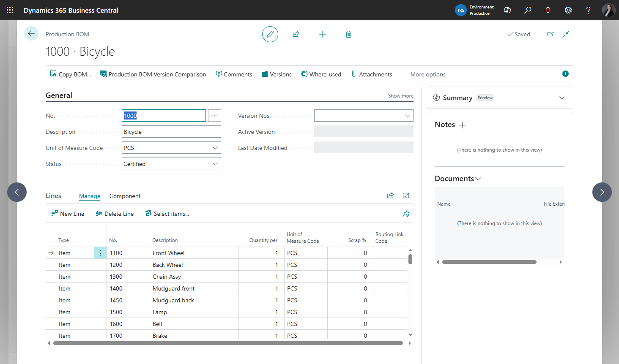Click the No. input field
This screenshot has height=364, width=619.
point(164,116)
